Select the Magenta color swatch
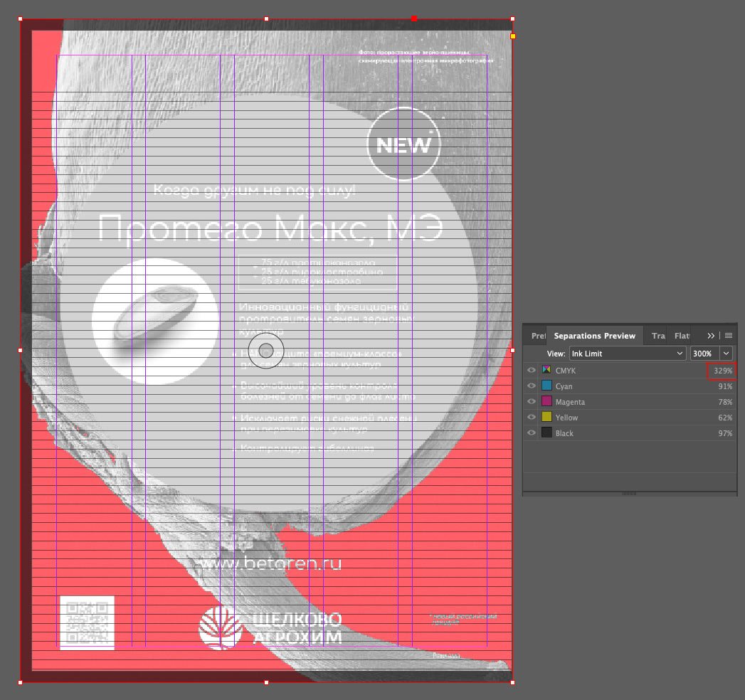Screen dimensions: 745x700 pos(547,401)
